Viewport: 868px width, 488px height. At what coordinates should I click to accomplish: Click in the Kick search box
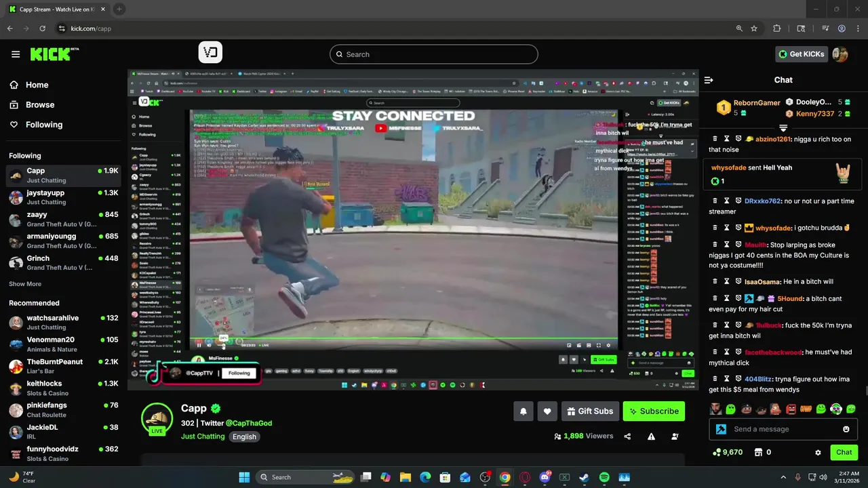[434, 54]
